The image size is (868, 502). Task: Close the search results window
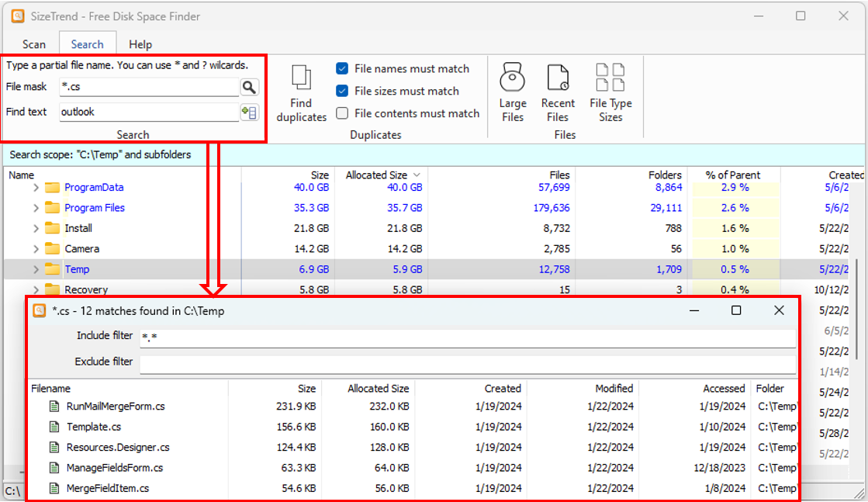(x=779, y=310)
